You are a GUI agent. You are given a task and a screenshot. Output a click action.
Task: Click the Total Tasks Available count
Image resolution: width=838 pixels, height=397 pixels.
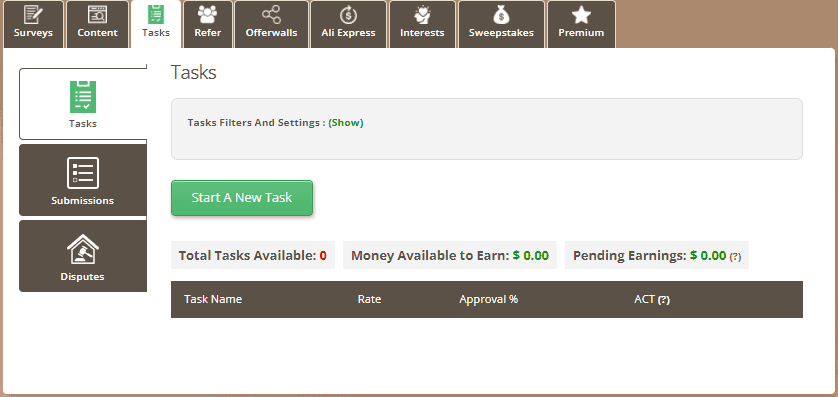(x=323, y=256)
